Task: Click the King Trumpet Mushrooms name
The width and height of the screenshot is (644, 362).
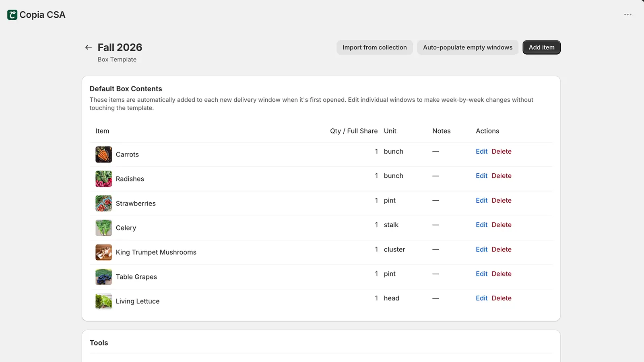Action: click(x=156, y=252)
